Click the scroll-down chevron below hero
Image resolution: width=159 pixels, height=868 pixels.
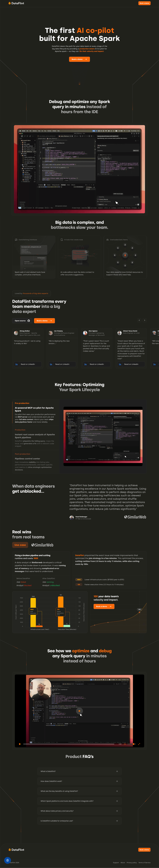79,84
